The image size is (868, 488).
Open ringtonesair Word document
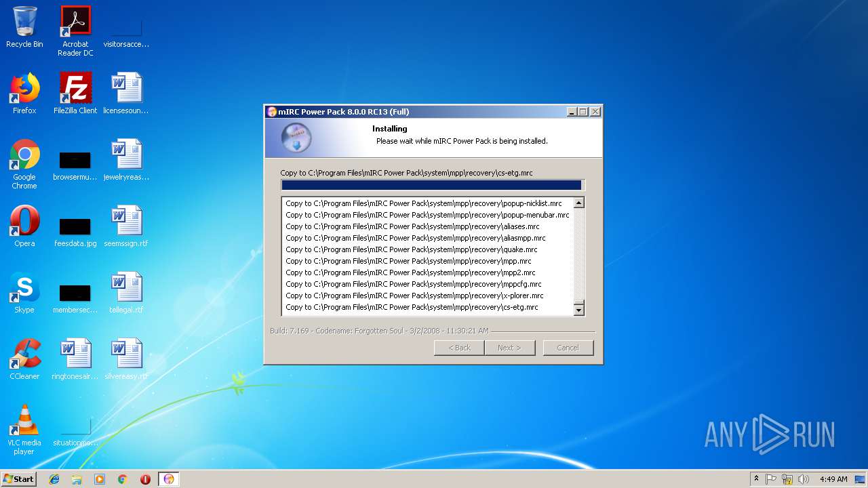[x=75, y=359]
